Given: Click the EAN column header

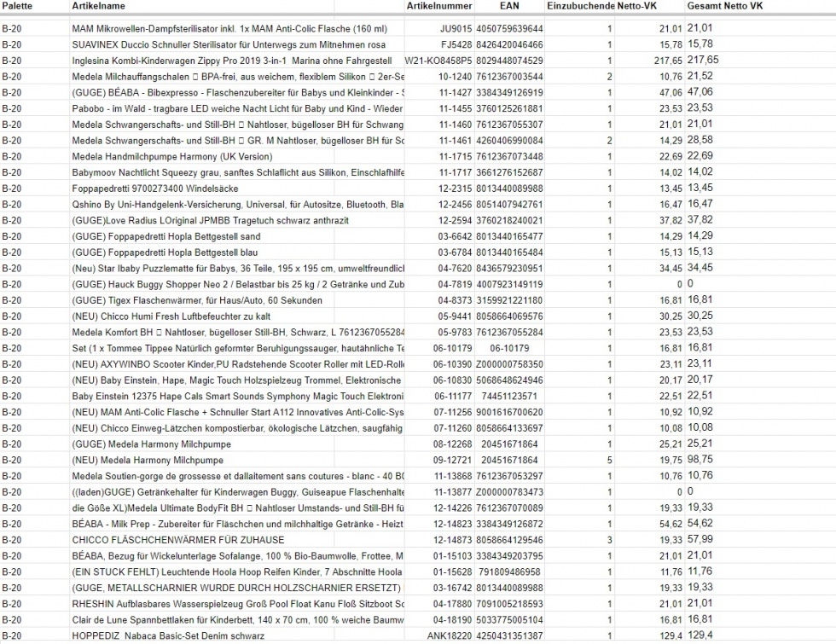Looking at the screenshot, I should (x=509, y=7).
